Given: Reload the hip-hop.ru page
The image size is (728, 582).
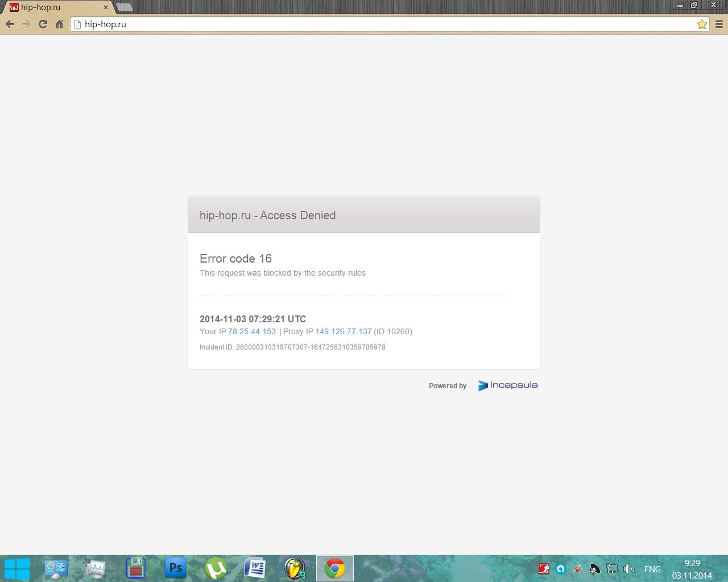Looking at the screenshot, I should point(43,24).
